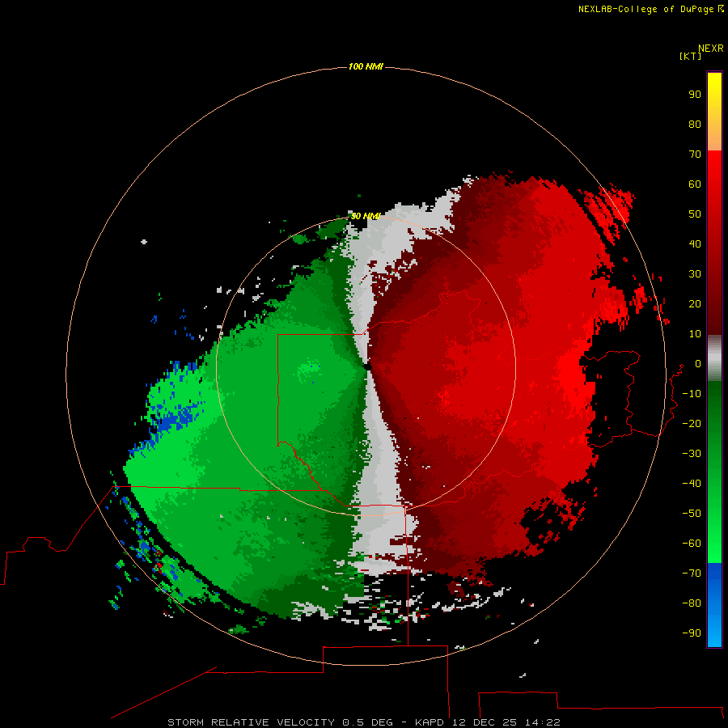The height and width of the screenshot is (728, 728).
Task: Click the 70 value on the velocity scale
Action: coord(695,154)
